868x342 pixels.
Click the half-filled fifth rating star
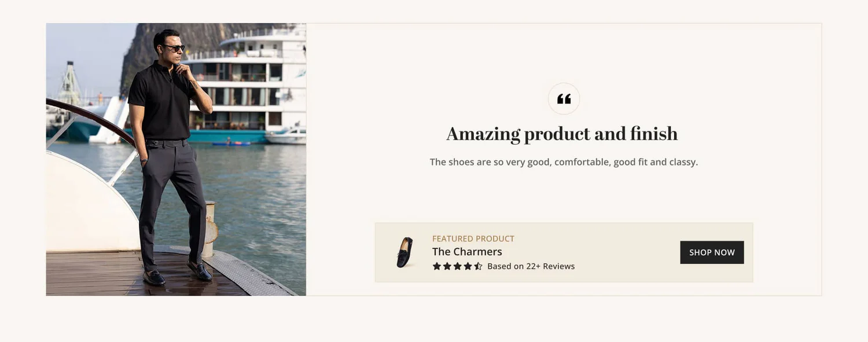478,266
